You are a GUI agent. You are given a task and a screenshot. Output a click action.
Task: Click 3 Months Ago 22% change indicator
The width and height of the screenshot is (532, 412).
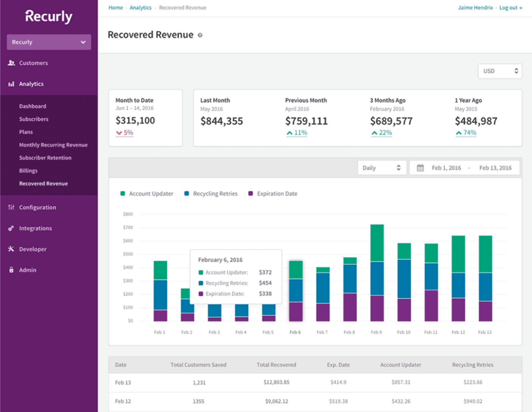click(381, 133)
